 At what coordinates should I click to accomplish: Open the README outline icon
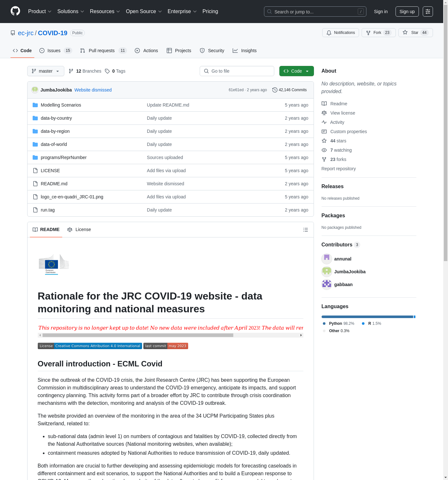tap(305, 230)
